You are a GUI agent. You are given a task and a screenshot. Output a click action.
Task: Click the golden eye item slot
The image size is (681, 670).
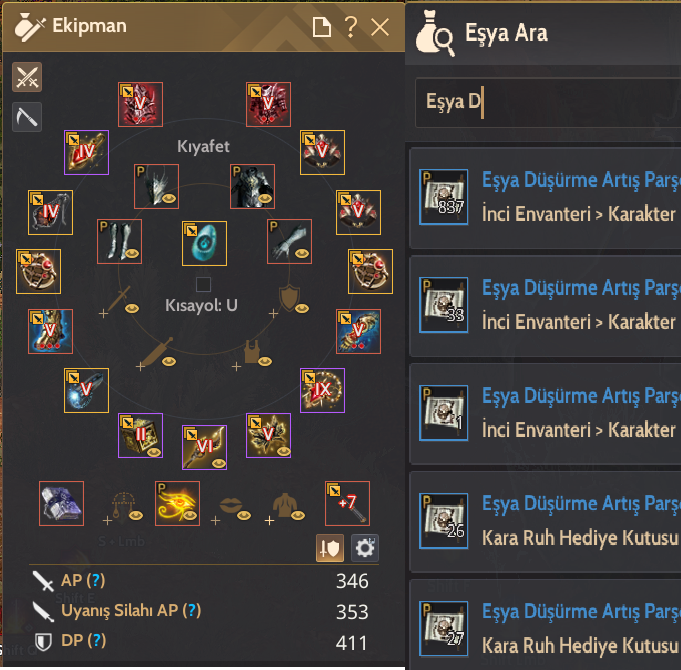[x=177, y=503]
